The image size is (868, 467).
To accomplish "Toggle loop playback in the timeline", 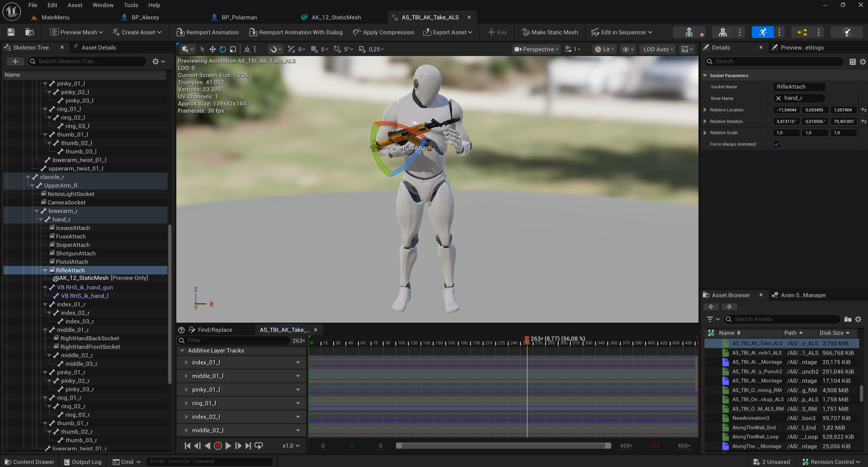I will (259, 446).
